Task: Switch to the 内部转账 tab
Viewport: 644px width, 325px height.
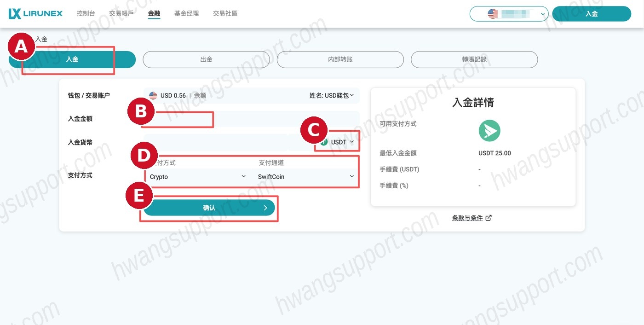Action: click(340, 59)
